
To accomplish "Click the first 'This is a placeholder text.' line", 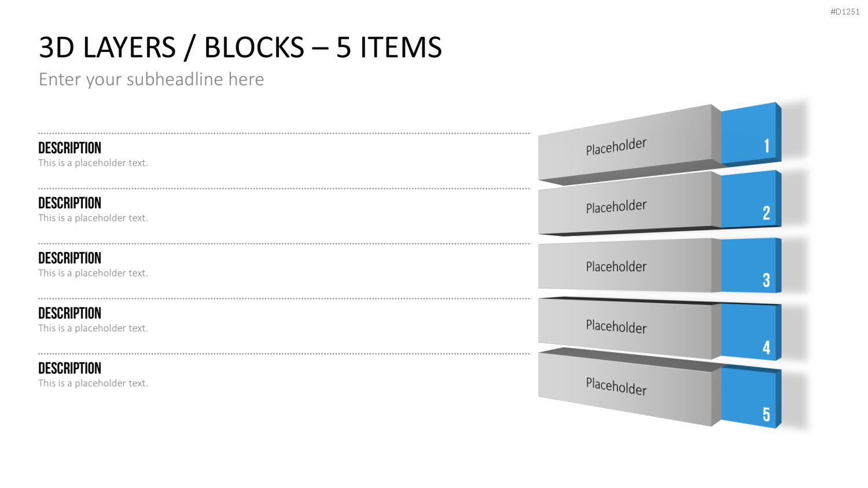I will pyautogui.click(x=93, y=163).
